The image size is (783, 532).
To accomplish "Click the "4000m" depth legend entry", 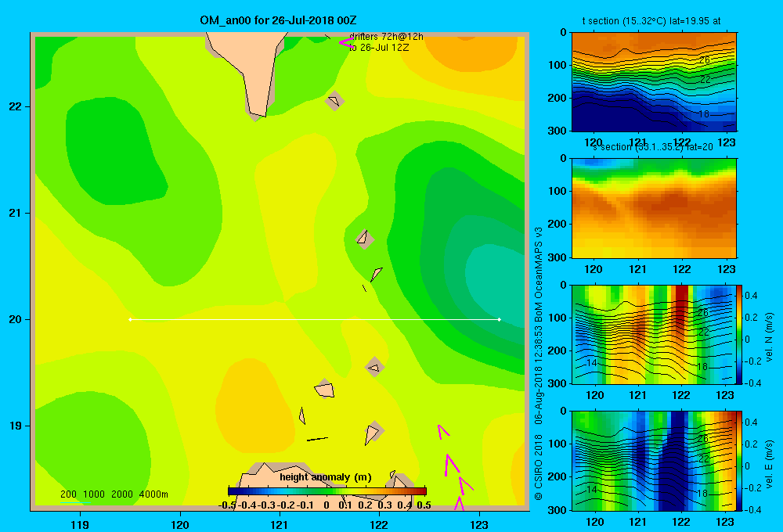I will tap(153, 494).
